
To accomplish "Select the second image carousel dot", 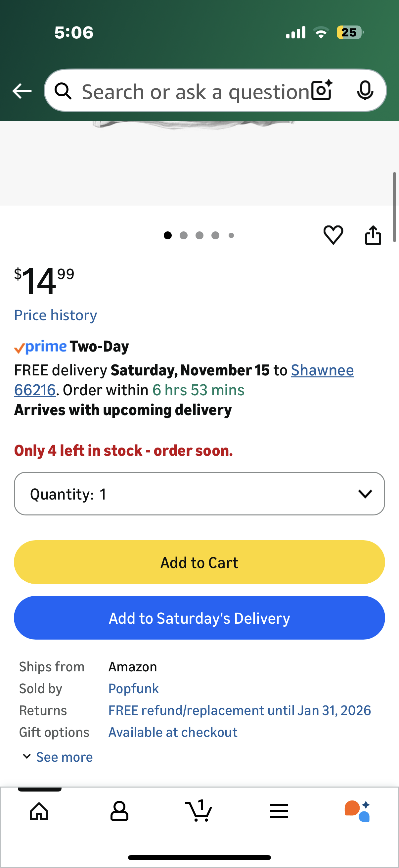I will click(x=184, y=235).
